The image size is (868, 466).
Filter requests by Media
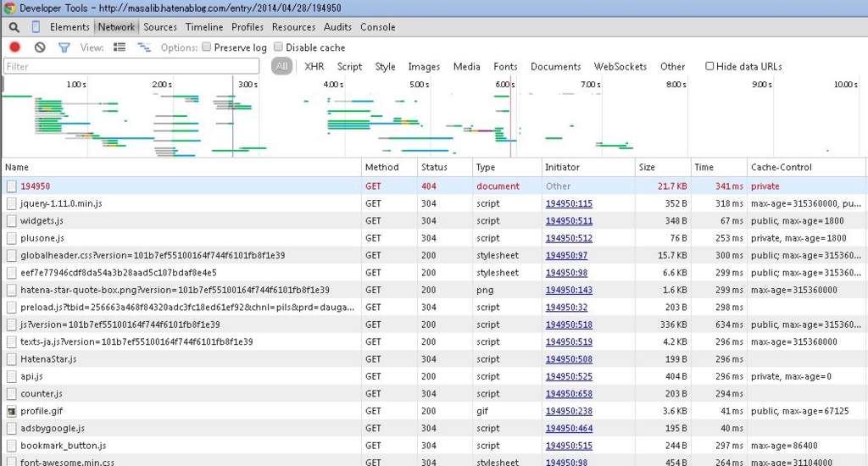(x=467, y=66)
